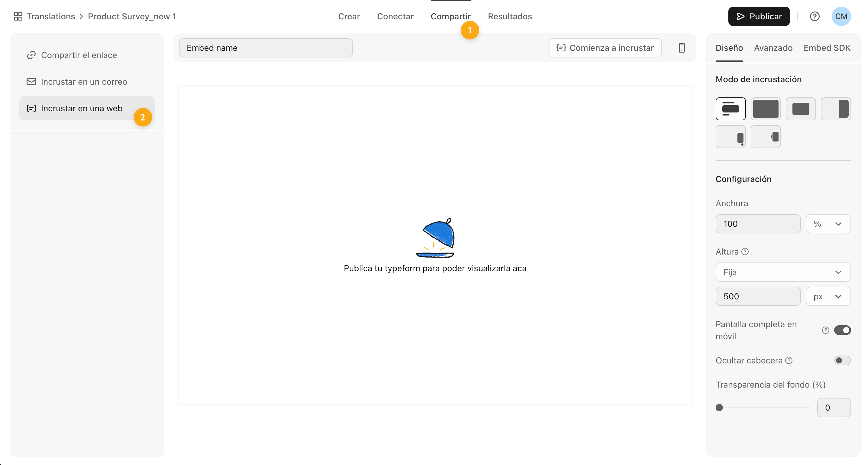Viewport: 868px width, 465px height.
Task: Open the Translations breadcrumb link
Action: click(50, 16)
